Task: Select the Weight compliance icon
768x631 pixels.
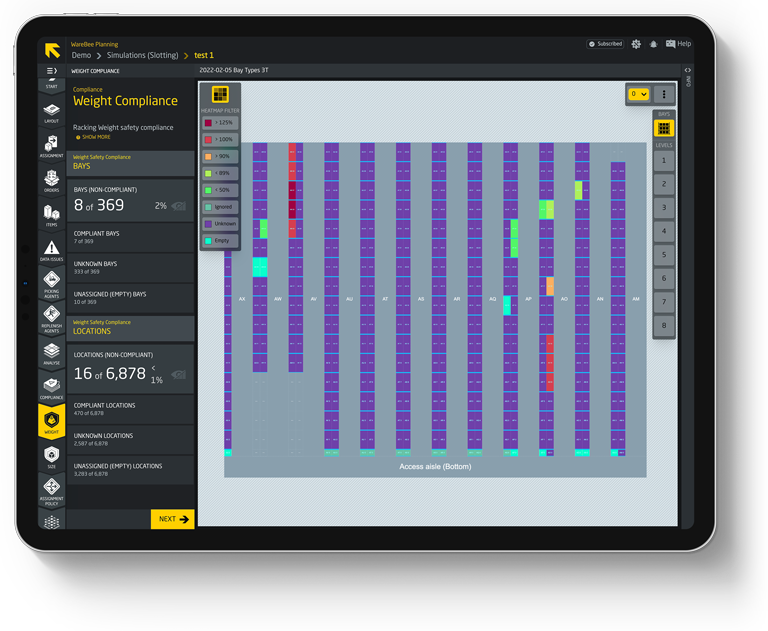Action: [x=51, y=422]
